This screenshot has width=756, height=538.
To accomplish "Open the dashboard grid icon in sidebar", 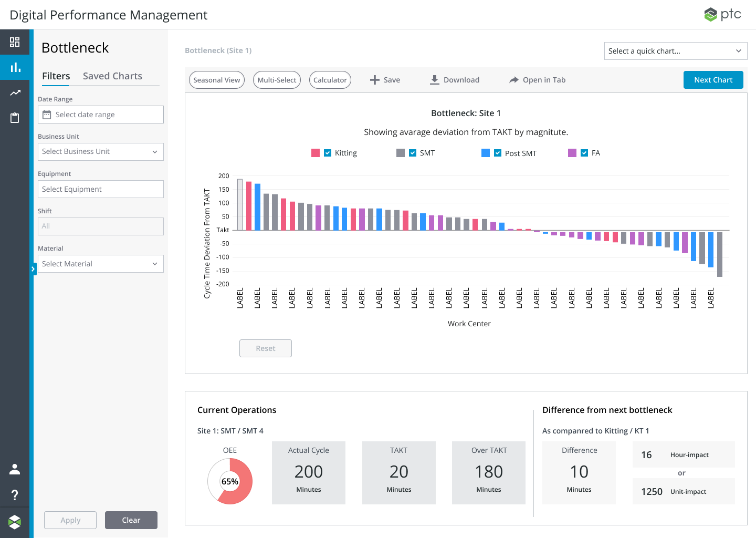I will coord(15,42).
